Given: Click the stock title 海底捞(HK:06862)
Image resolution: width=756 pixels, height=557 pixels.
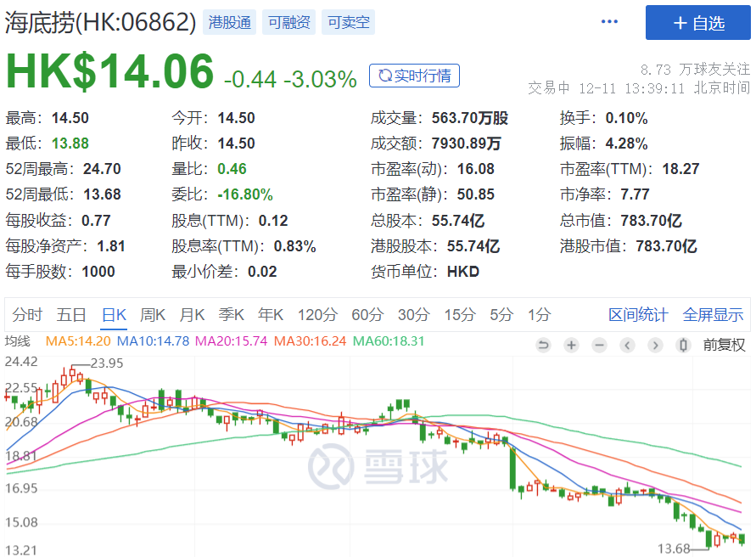Looking at the screenshot, I should coord(100,22).
